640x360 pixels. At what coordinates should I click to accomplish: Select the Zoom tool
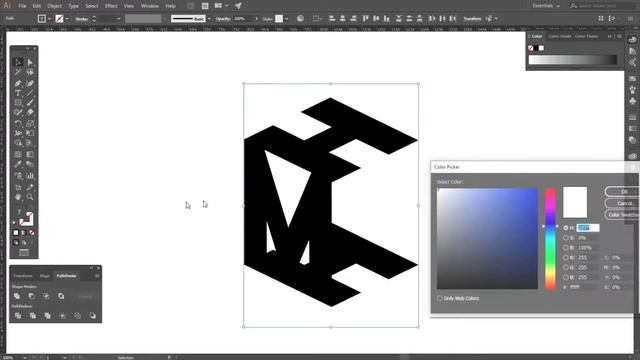(30, 197)
